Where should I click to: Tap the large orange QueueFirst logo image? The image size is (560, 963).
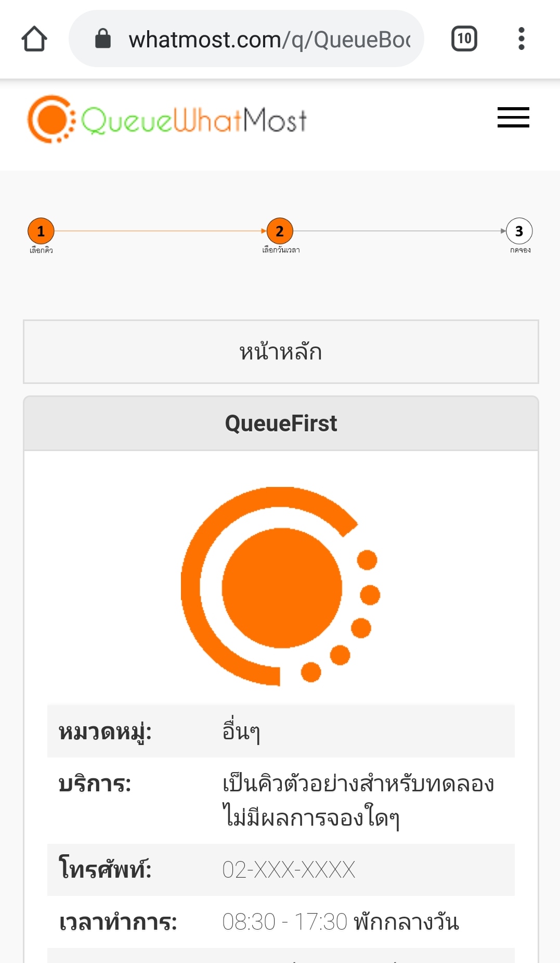pos(281,586)
